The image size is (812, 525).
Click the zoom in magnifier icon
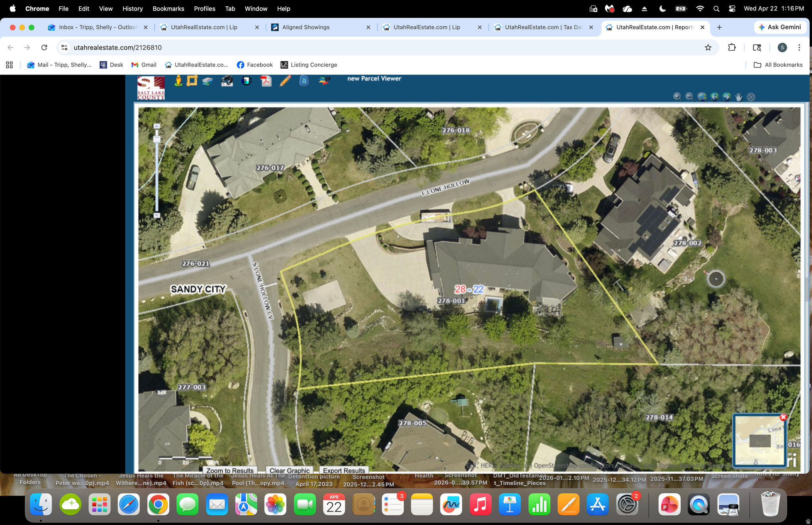[x=677, y=96]
